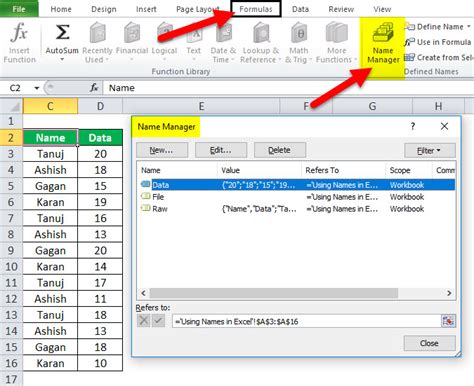Expand the Recently Used dropdown arrow

(x=107, y=60)
